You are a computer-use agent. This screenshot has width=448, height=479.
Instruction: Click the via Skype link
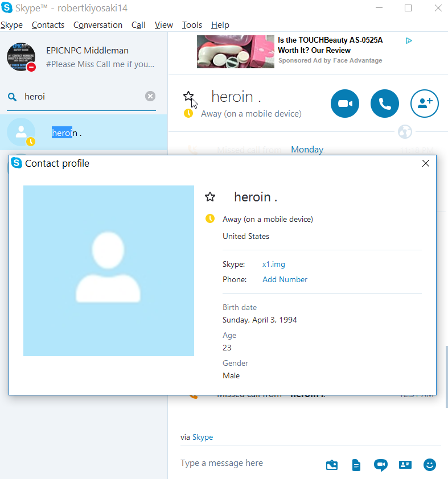(x=203, y=437)
